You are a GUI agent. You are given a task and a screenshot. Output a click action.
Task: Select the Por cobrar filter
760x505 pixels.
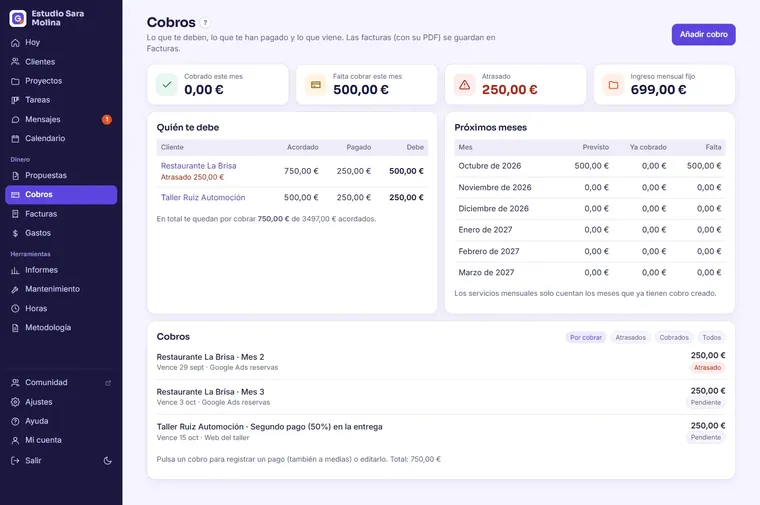pyautogui.click(x=586, y=337)
